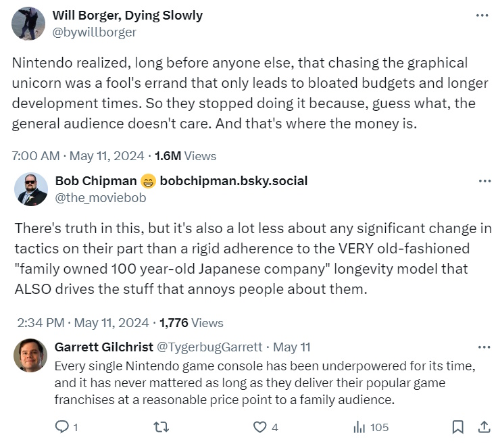The image size is (498, 448).
Task: Click the @bywillborger handle
Action: pos(94,32)
